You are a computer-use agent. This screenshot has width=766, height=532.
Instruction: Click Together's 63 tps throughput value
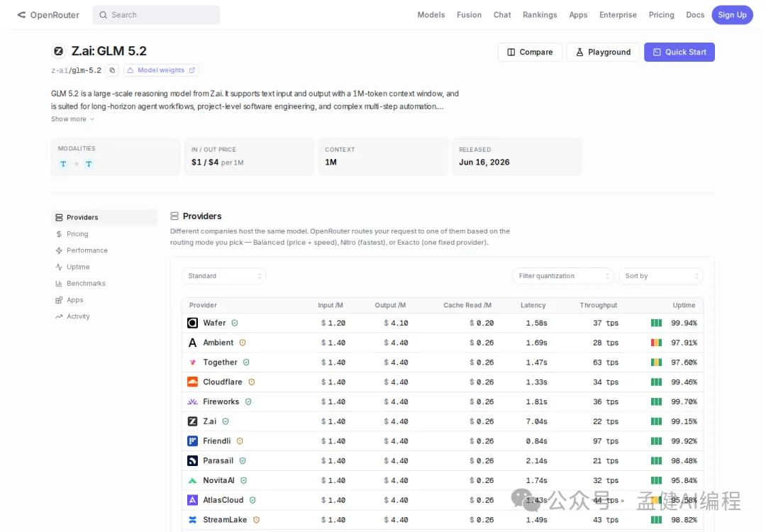pyautogui.click(x=606, y=362)
